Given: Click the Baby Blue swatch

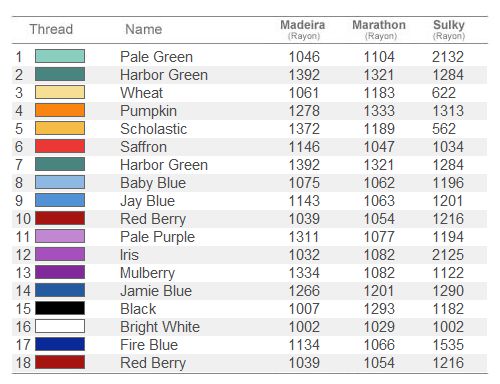Looking at the screenshot, I should tap(60, 182).
